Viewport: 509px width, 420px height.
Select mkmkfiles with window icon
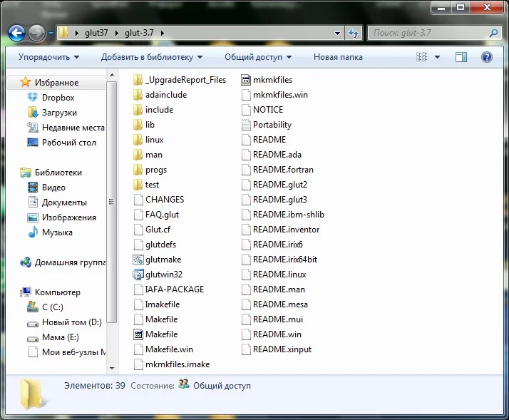click(267, 80)
